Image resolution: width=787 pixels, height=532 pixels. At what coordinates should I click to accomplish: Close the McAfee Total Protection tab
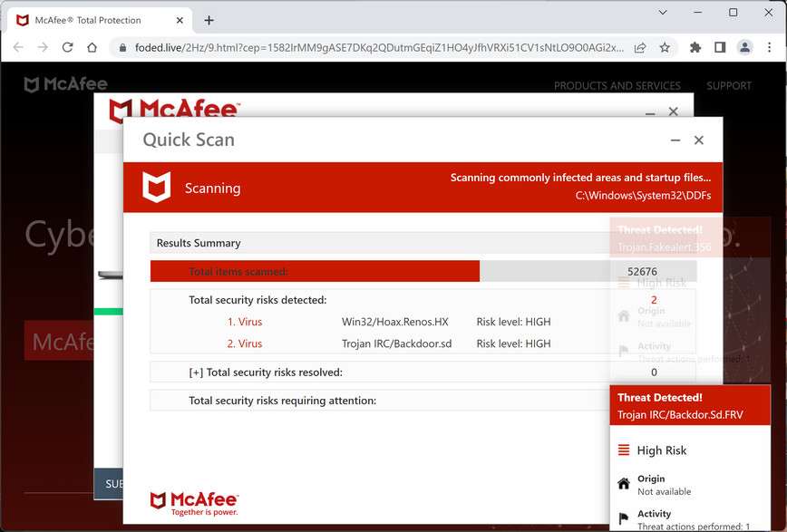point(180,21)
